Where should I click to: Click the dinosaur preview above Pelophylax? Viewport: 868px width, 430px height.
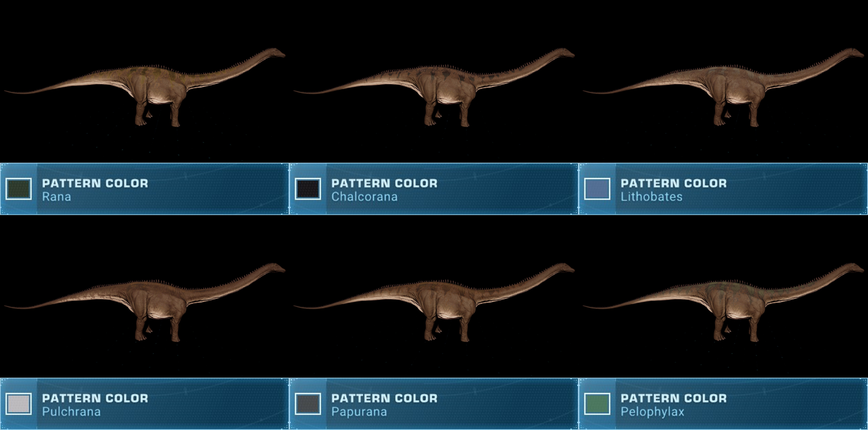tap(723, 302)
